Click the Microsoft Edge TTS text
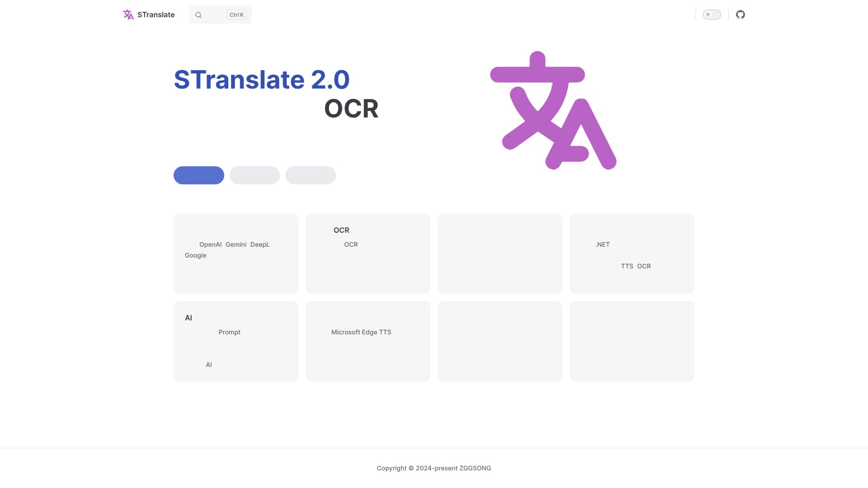This screenshot has height=488, width=868. coord(361,332)
